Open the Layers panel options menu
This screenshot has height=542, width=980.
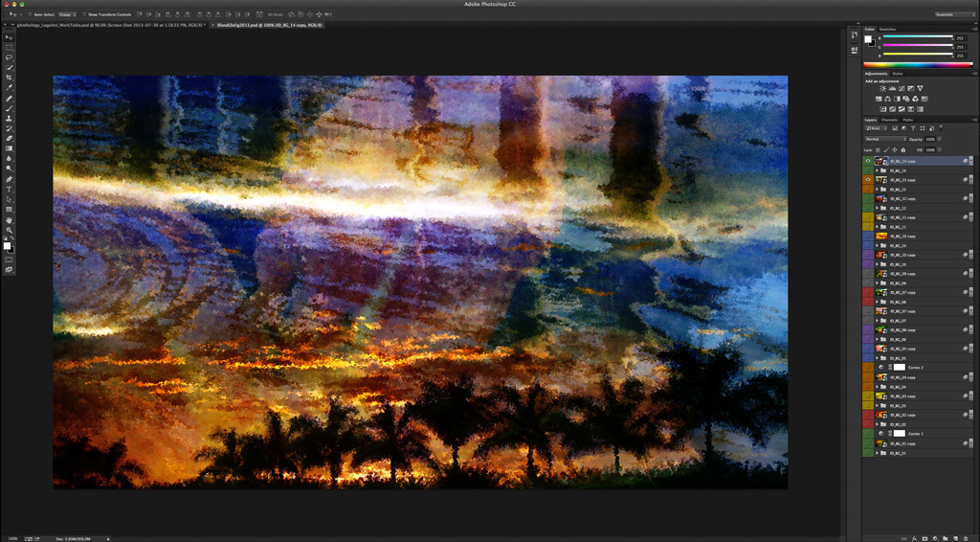coord(975,120)
